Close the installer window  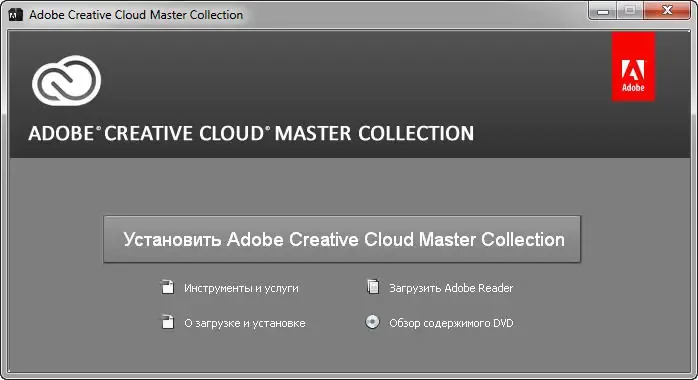tap(666, 10)
